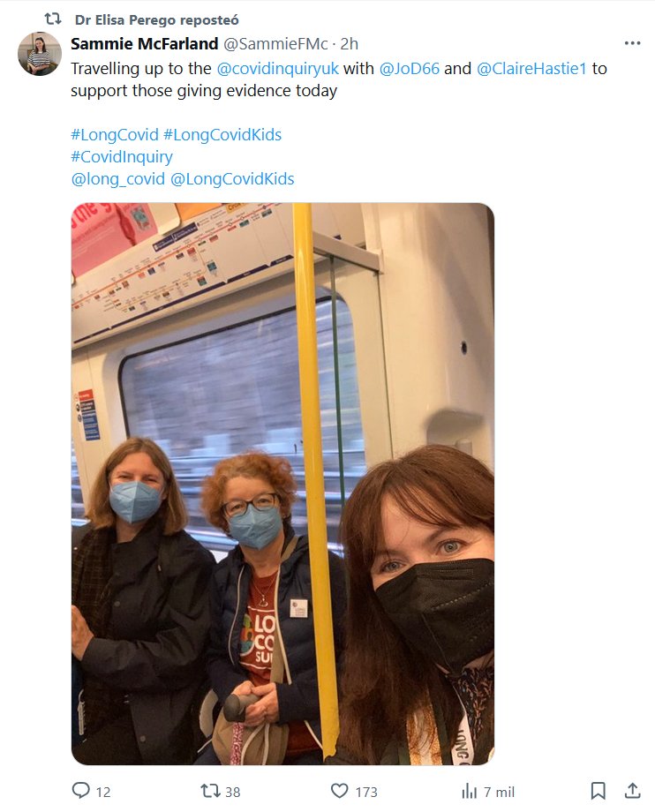Image resolution: width=655 pixels, height=812 pixels.
Task: Click the Sammie McFarland display name
Action: 145,44
